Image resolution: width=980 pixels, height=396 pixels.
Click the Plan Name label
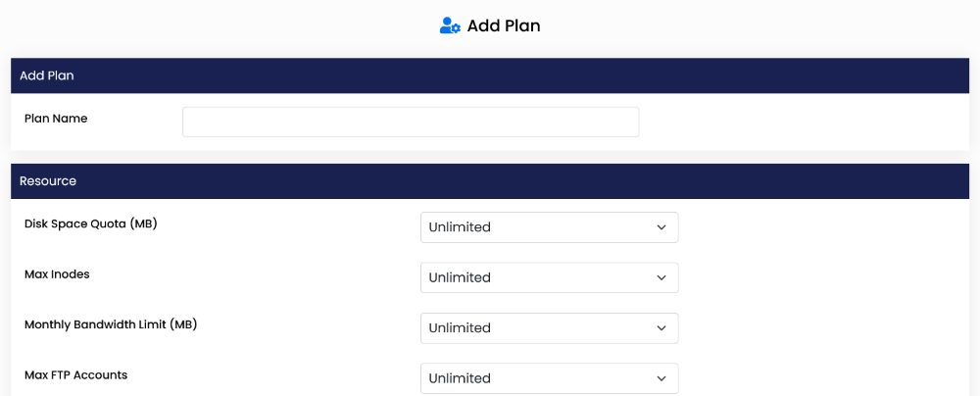56,119
